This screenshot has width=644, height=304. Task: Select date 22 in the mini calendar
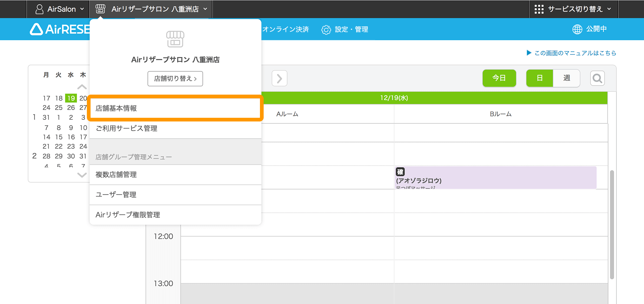tap(59, 146)
